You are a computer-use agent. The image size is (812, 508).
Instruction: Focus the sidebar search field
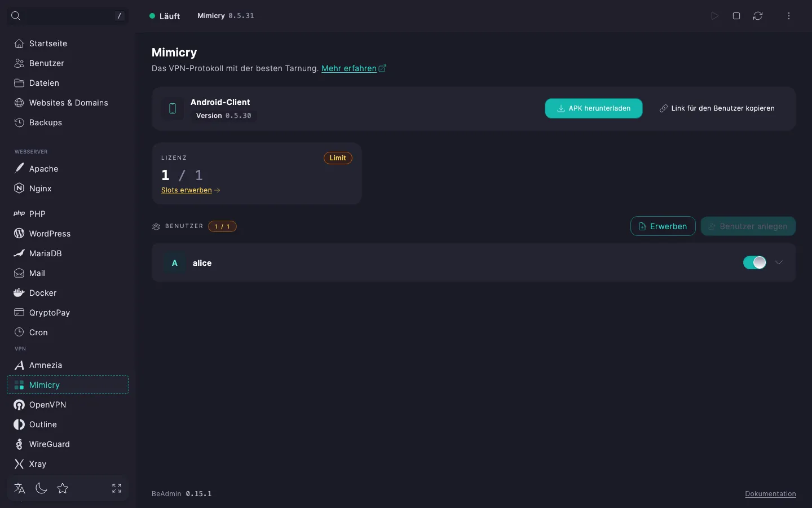pos(68,16)
